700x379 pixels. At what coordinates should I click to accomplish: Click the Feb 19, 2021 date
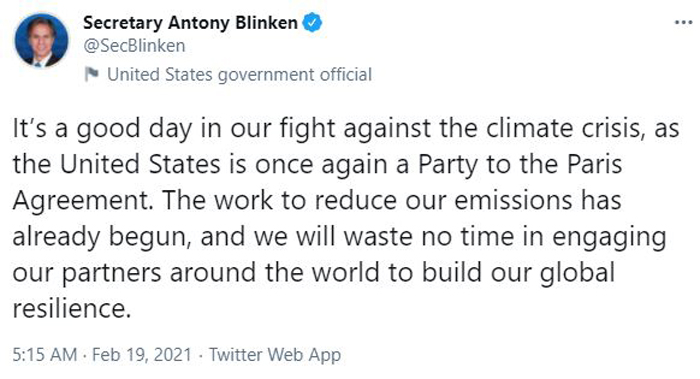point(142,355)
